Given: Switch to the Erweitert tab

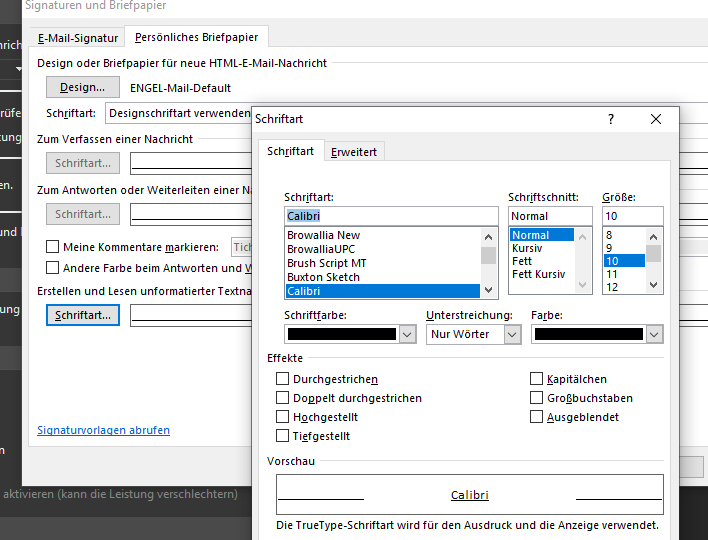Looking at the screenshot, I should (354, 152).
